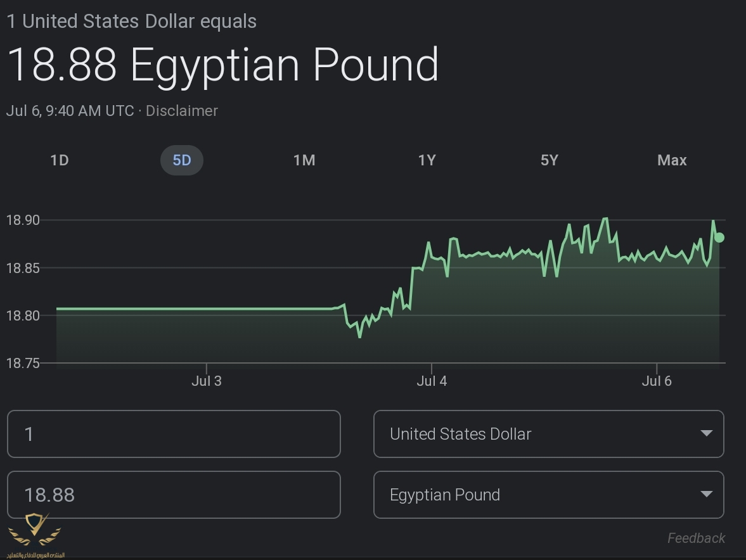The height and width of the screenshot is (560, 746).
Task: Focus the EGP amount field showing 18.88
Action: [x=174, y=495]
